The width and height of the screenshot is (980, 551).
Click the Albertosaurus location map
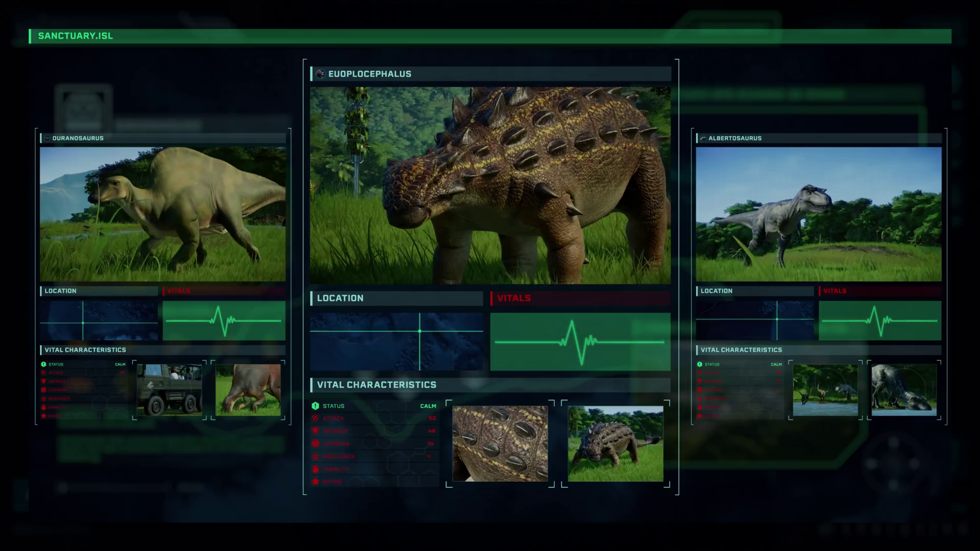(x=755, y=320)
